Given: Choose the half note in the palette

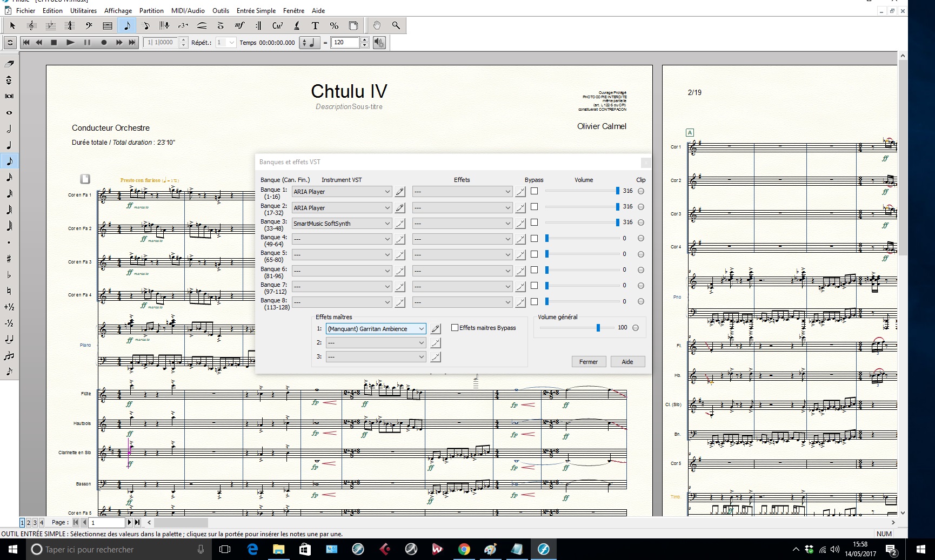Looking at the screenshot, I should point(9,129).
